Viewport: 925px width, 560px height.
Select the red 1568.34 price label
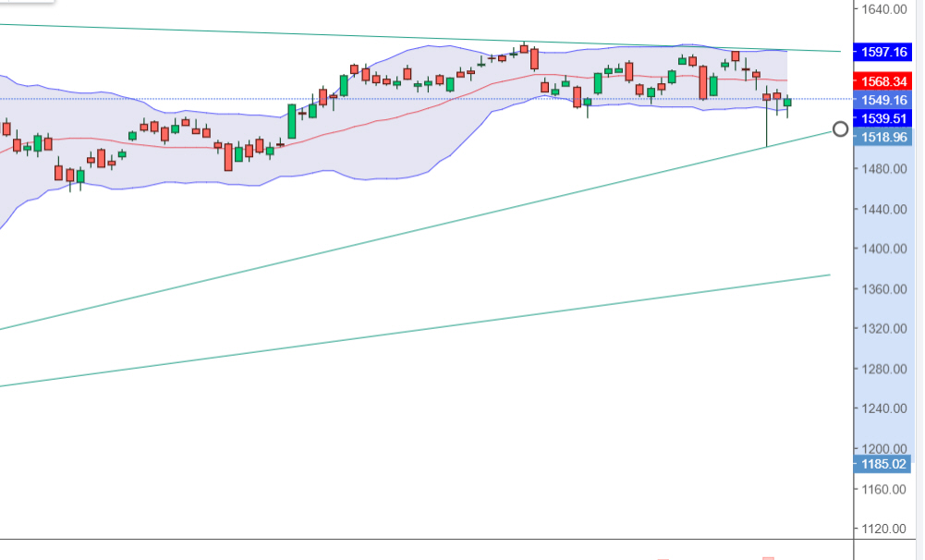tap(883, 81)
